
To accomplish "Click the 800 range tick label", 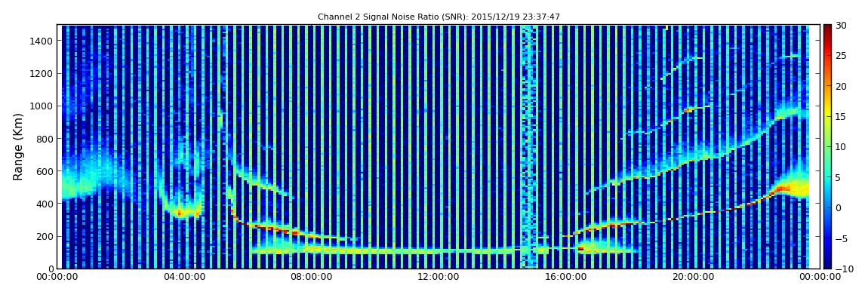I will (x=45, y=139).
